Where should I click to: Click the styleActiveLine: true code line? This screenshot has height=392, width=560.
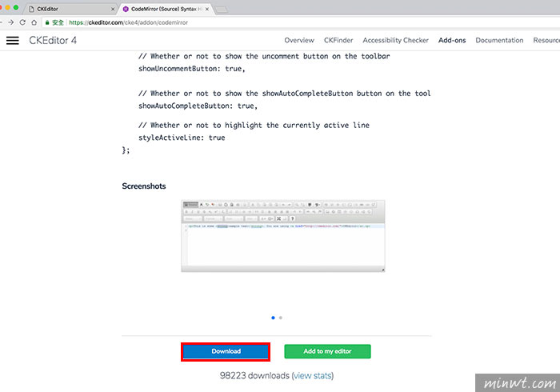pos(182,138)
